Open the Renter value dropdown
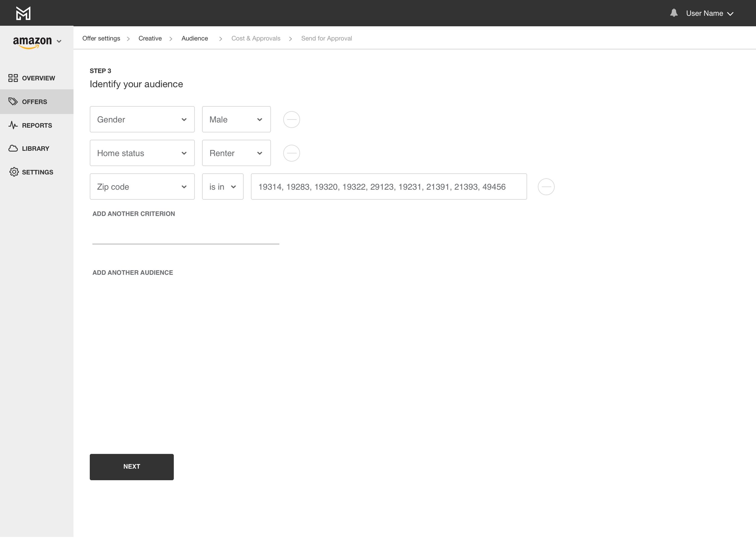This screenshot has height=538, width=756. (x=236, y=153)
